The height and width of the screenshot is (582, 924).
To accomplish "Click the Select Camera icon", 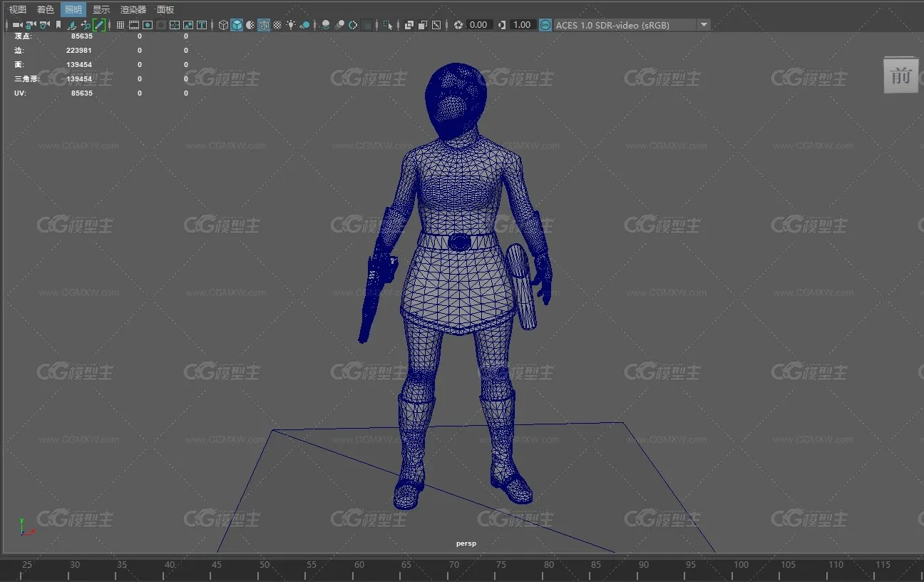I will coord(17,25).
